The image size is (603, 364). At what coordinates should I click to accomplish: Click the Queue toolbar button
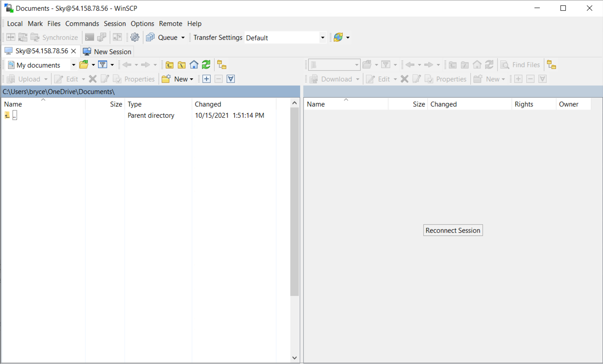tap(162, 37)
